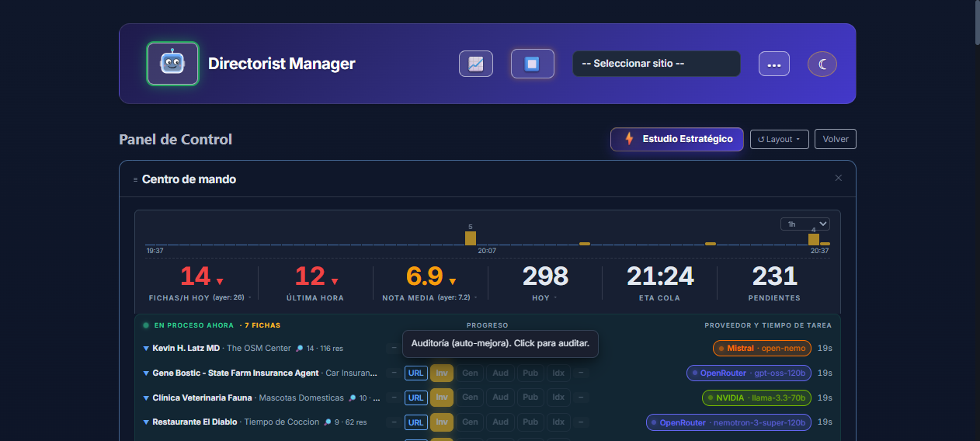This screenshot has height=441, width=980.
Task: Click the Mistral open-nemo provider badge
Action: 762,349
